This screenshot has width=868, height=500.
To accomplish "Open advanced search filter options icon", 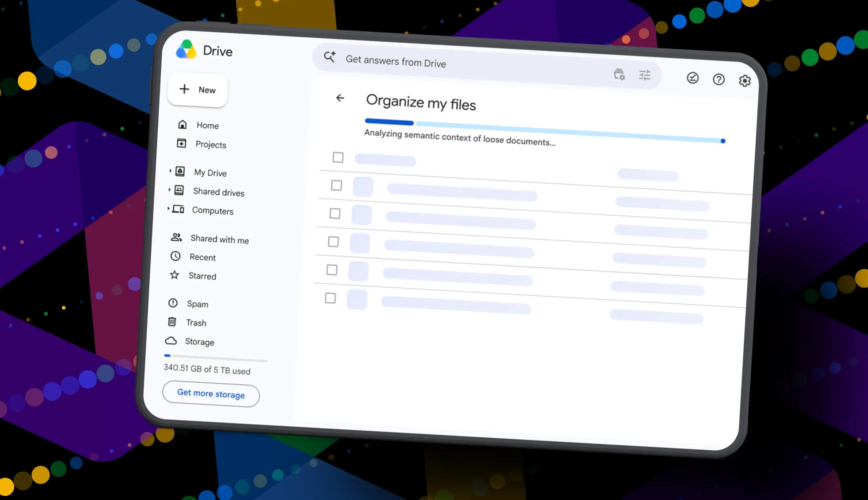I will tap(645, 75).
